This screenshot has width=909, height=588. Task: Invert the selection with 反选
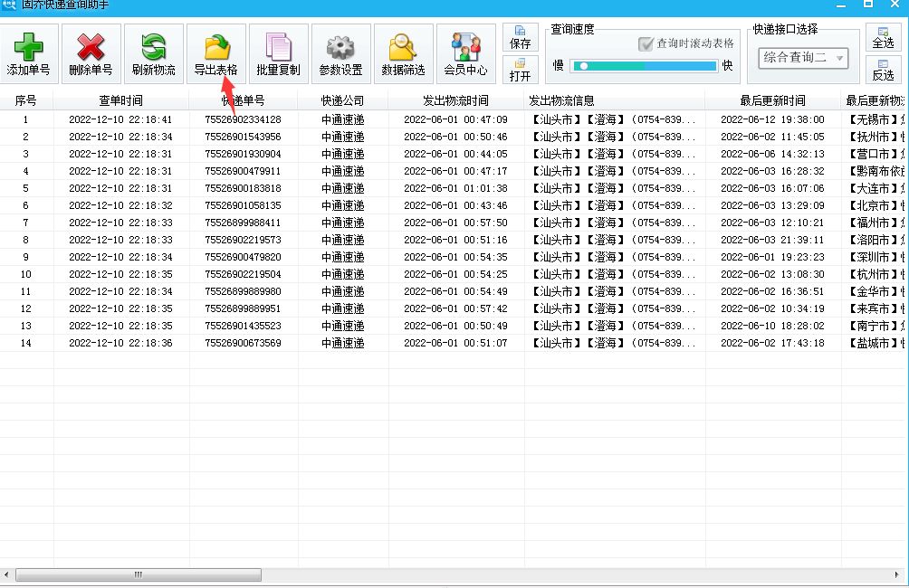pyautogui.click(x=883, y=70)
